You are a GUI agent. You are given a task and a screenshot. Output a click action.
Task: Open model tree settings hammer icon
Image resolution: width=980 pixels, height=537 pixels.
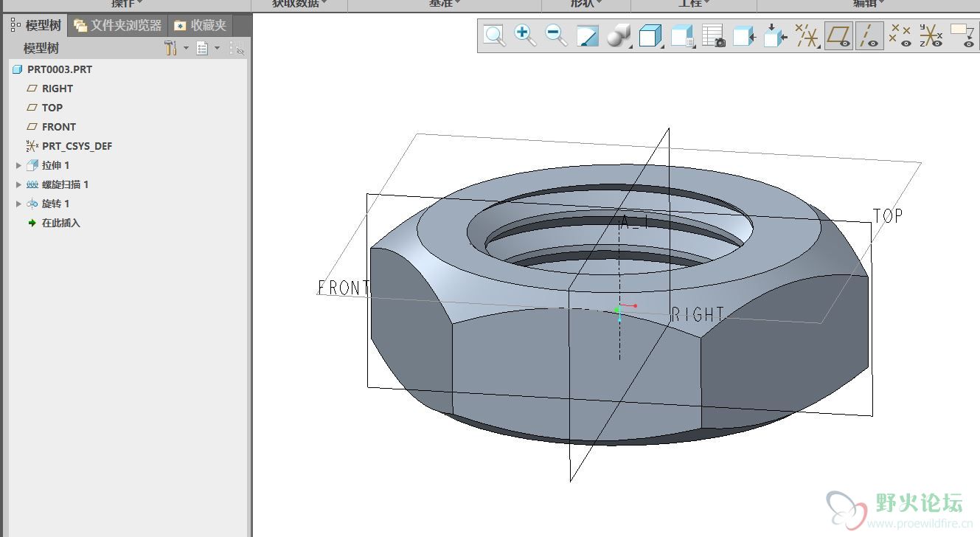pyautogui.click(x=171, y=48)
